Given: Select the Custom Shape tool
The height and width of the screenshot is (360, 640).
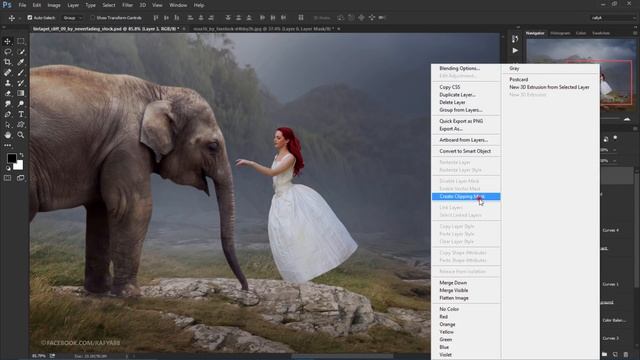Looking at the screenshot, I should pos(20,125).
